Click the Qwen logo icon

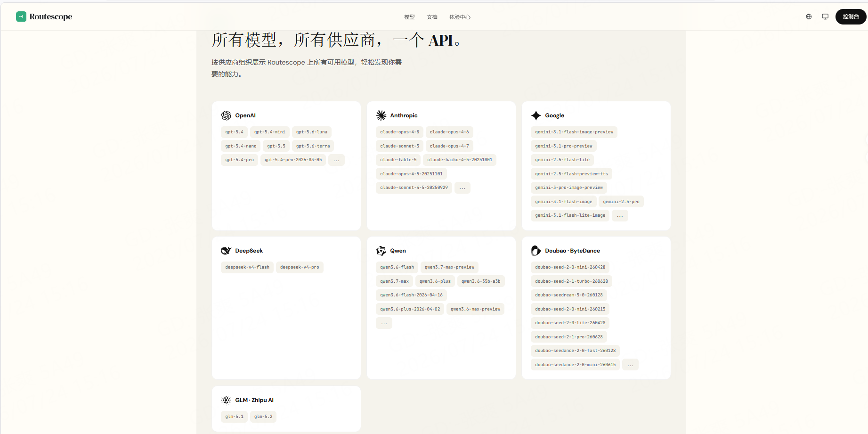point(381,251)
